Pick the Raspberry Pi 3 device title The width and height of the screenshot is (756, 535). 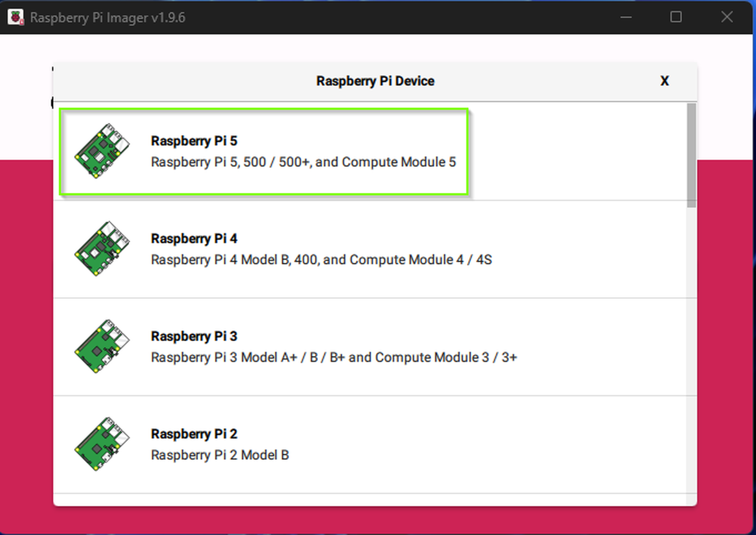194,336
